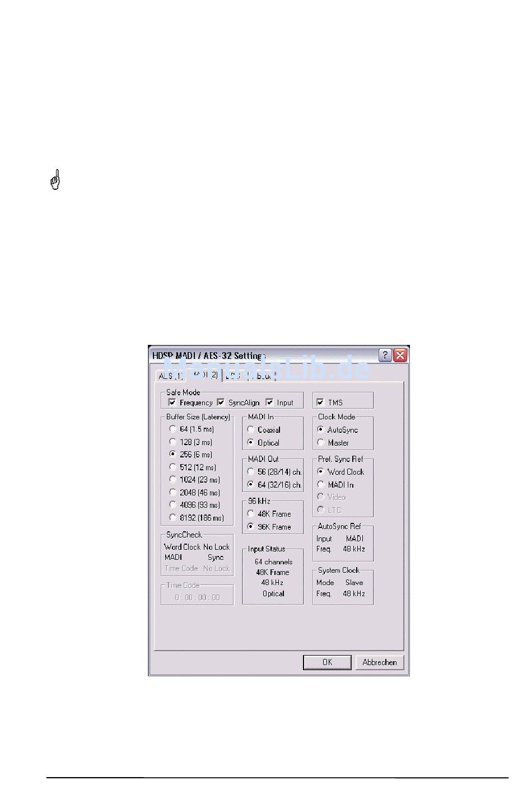Choose the 128 (3 ms) buffer size
This screenshot has width=532, height=795.
pos(172,442)
